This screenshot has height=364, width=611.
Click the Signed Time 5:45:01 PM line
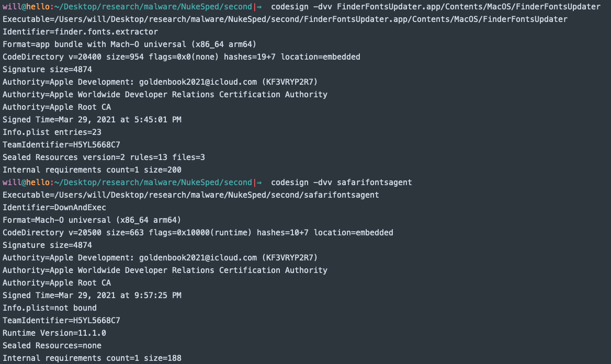92,120
